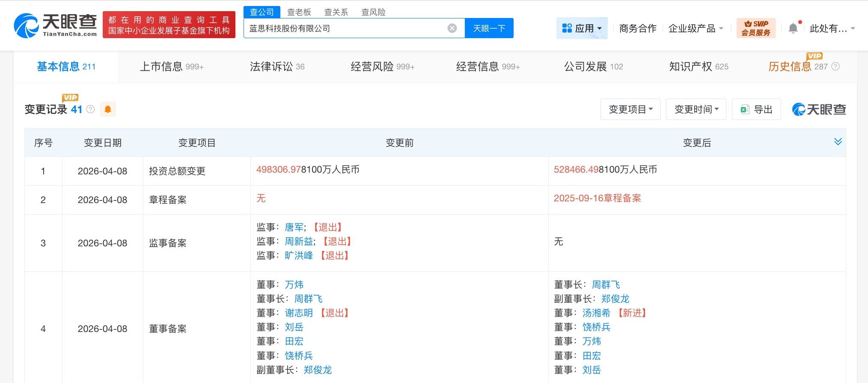The image size is (868, 383).
Task: Open 田宏 in the 变更前 column
Action: (x=294, y=341)
